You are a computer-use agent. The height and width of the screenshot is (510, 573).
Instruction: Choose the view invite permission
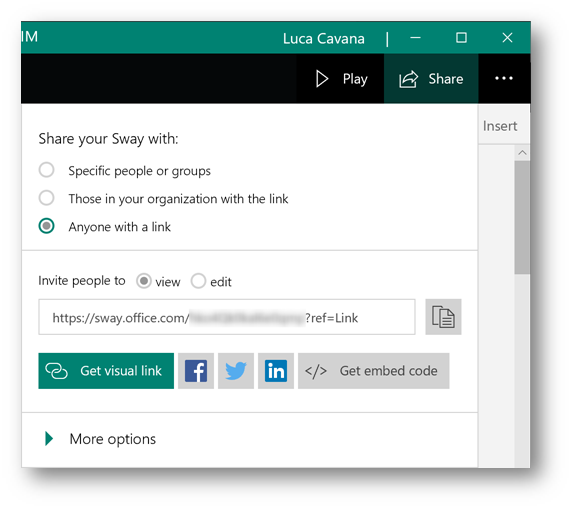click(144, 281)
